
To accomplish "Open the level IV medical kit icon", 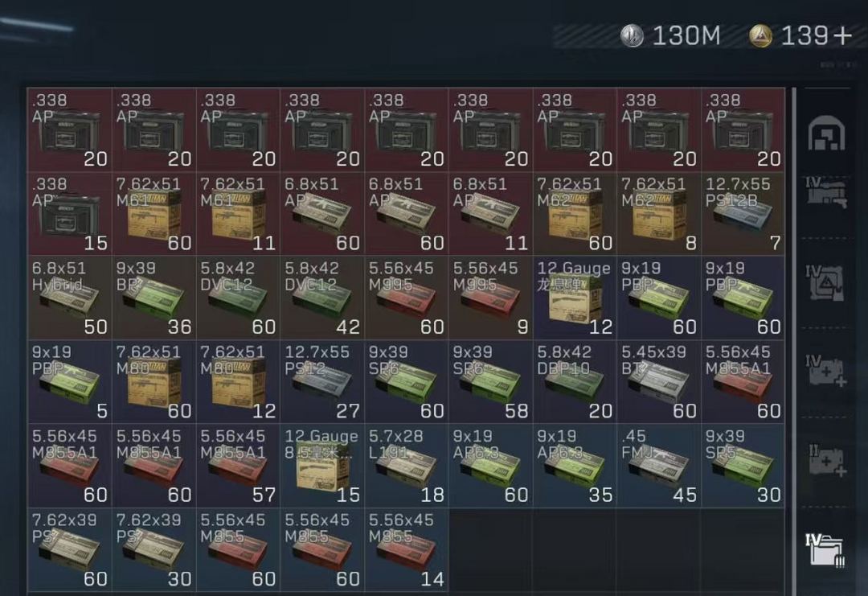I will [825, 371].
